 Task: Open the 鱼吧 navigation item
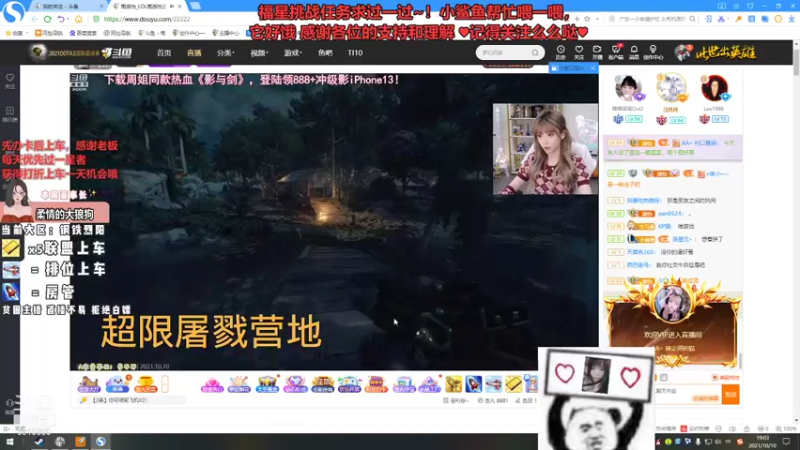(325, 53)
